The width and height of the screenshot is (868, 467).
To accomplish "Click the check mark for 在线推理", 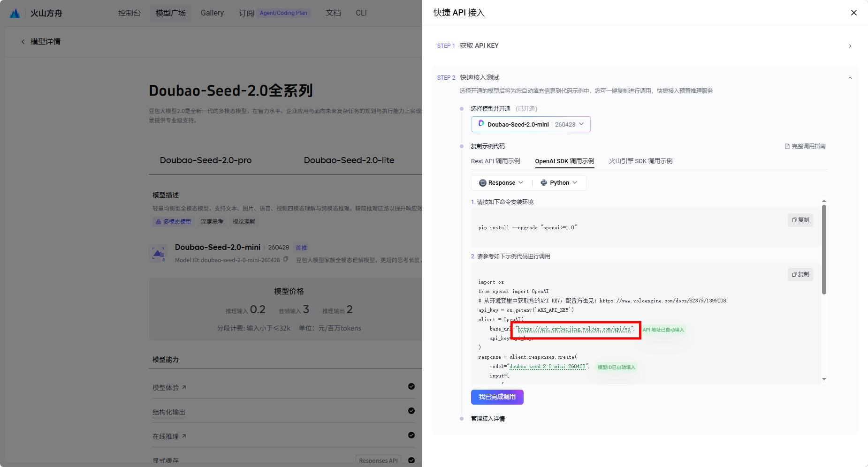I will point(411,435).
